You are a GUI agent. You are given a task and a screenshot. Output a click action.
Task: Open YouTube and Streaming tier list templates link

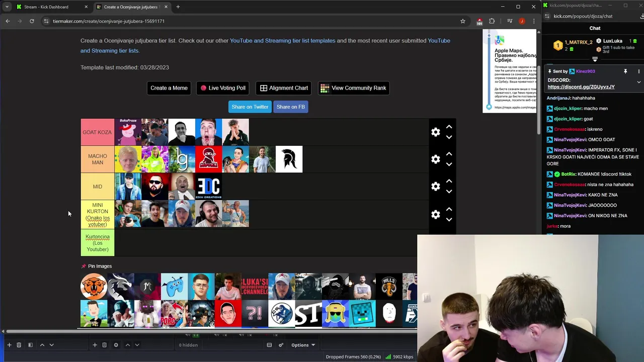pos(282,41)
